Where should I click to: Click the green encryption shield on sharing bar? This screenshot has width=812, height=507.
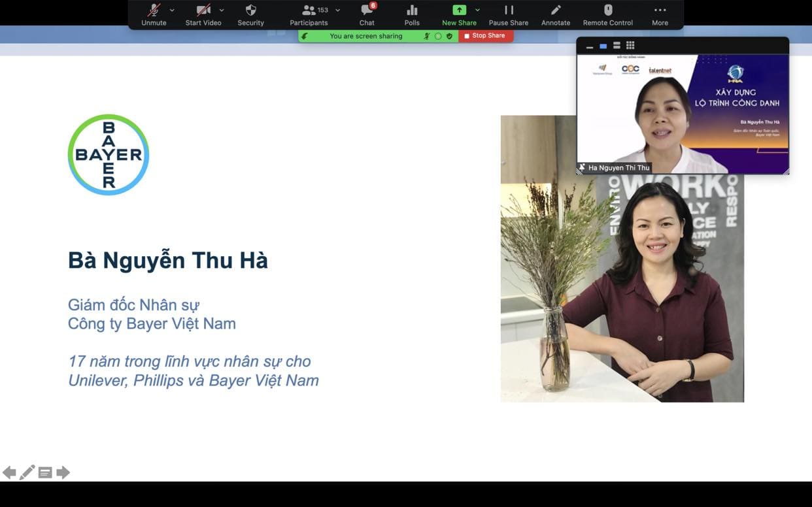(x=449, y=36)
